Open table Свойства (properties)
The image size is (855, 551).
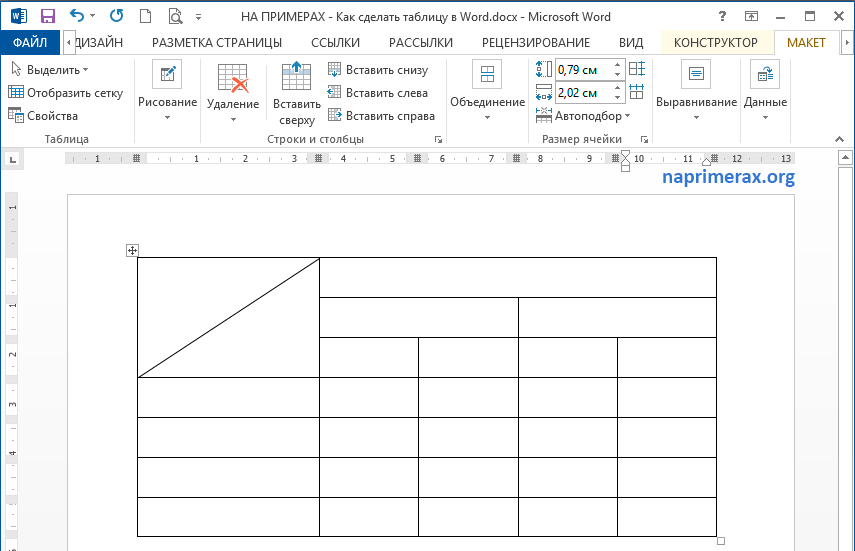point(43,116)
